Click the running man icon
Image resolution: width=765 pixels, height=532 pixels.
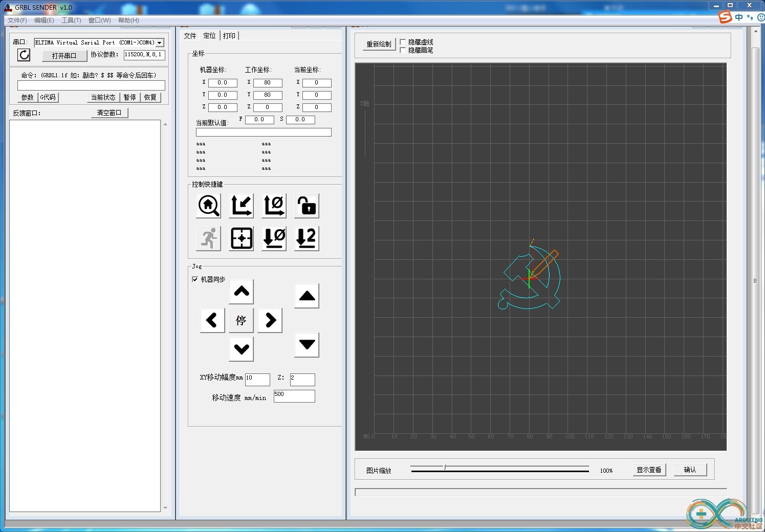pyautogui.click(x=209, y=238)
